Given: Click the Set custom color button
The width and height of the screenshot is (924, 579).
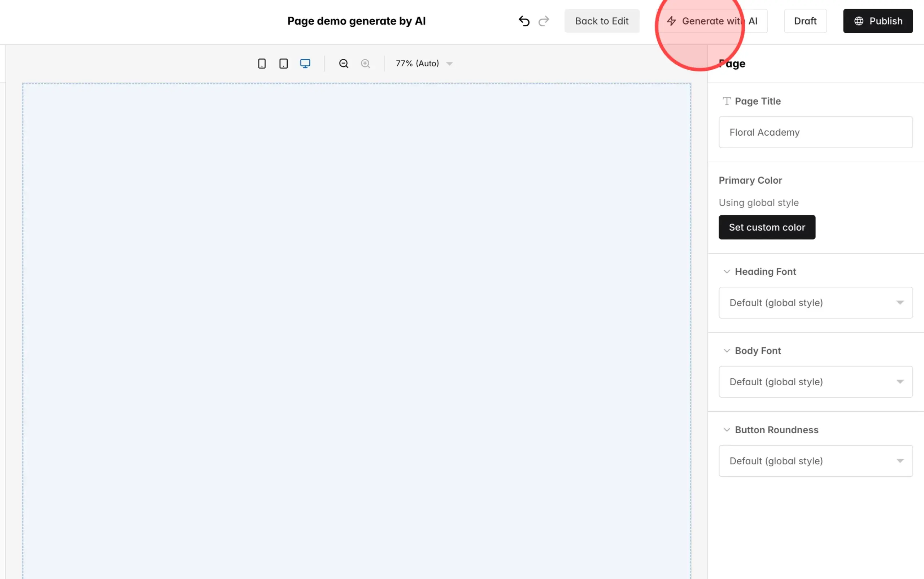Looking at the screenshot, I should (767, 228).
